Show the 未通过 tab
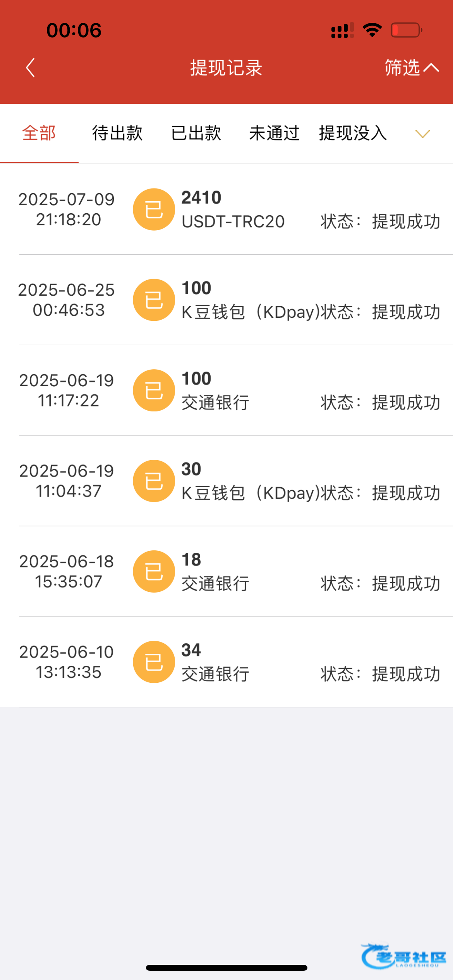 pos(274,133)
